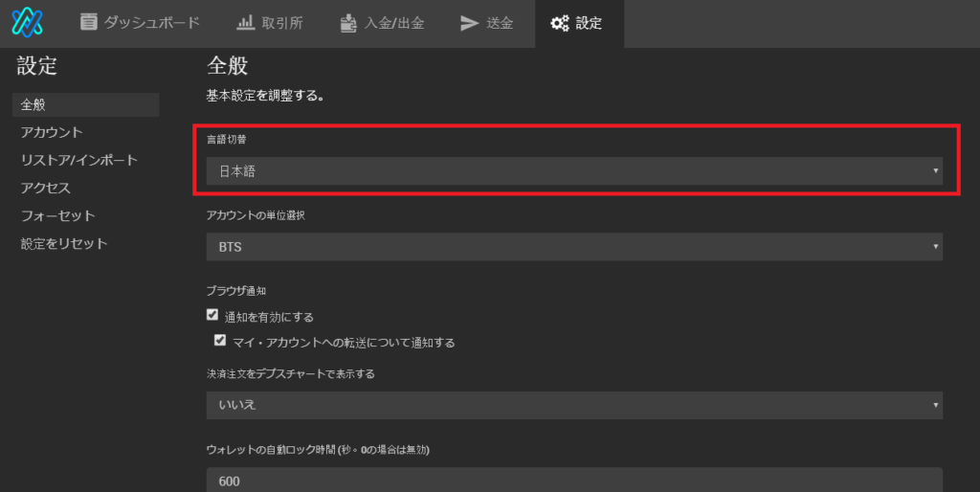This screenshot has width=980, height=492.
Task: Click the 取引所 bar chart icon
Action: pos(245,23)
